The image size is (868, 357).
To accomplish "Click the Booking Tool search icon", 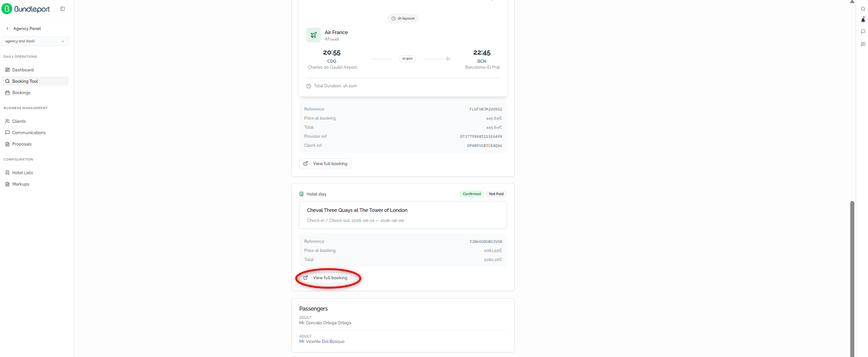I will [x=7, y=81].
